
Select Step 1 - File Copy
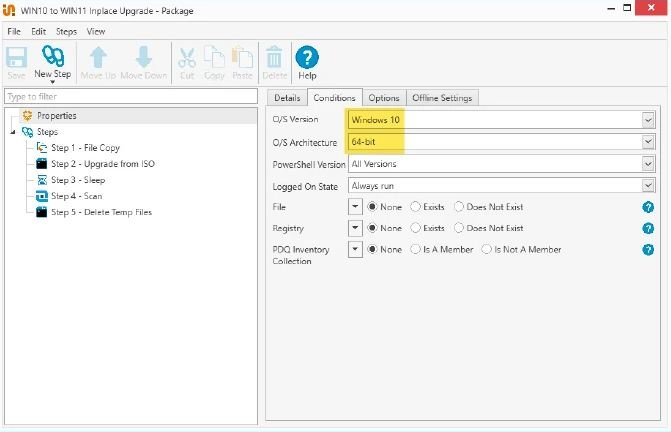tap(86, 148)
